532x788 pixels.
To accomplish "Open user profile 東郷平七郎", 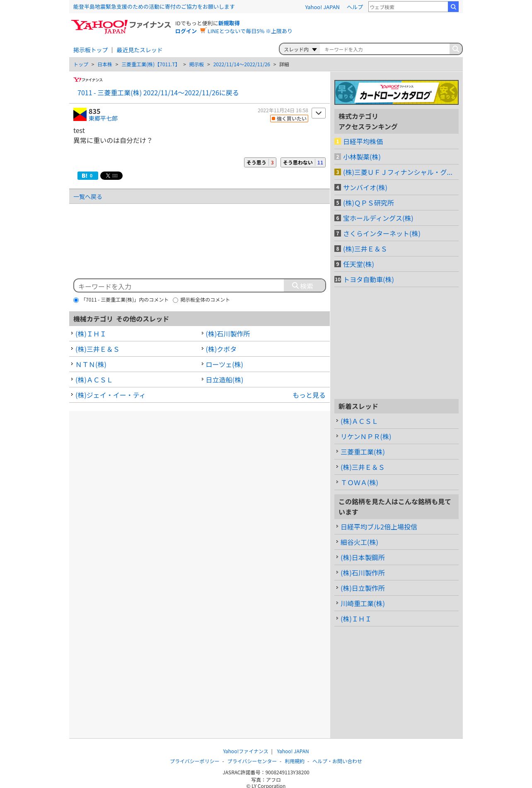I will click(x=103, y=118).
